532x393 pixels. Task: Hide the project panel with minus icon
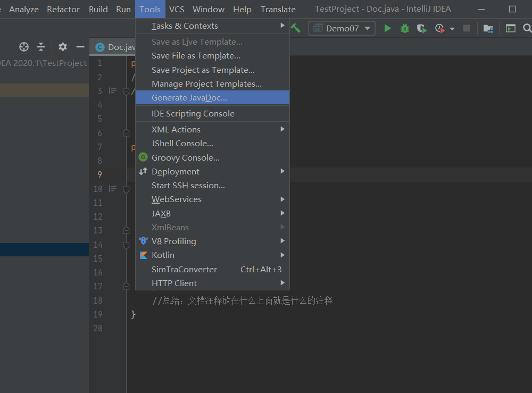coord(80,47)
